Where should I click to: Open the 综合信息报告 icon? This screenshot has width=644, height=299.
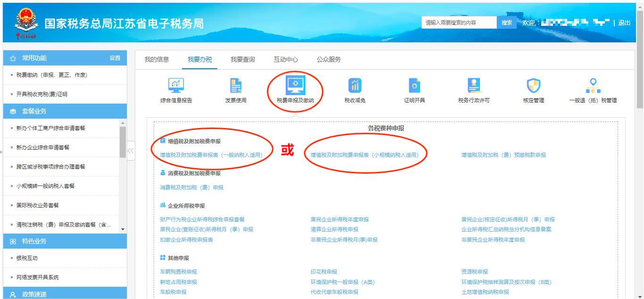176,86
